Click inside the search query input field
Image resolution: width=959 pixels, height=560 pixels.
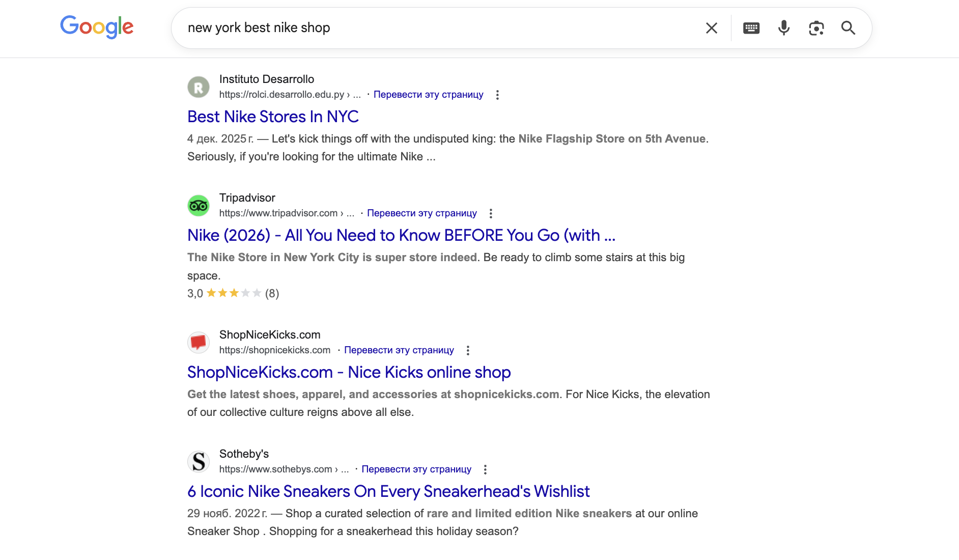pyautogui.click(x=407, y=28)
